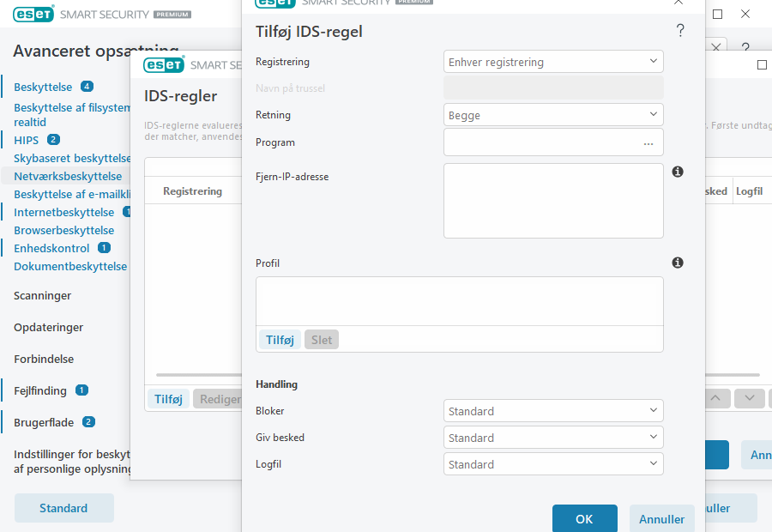Image resolution: width=772 pixels, height=532 pixels.
Task: Click Tilføj under the Profil list
Action: click(x=280, y=340)
